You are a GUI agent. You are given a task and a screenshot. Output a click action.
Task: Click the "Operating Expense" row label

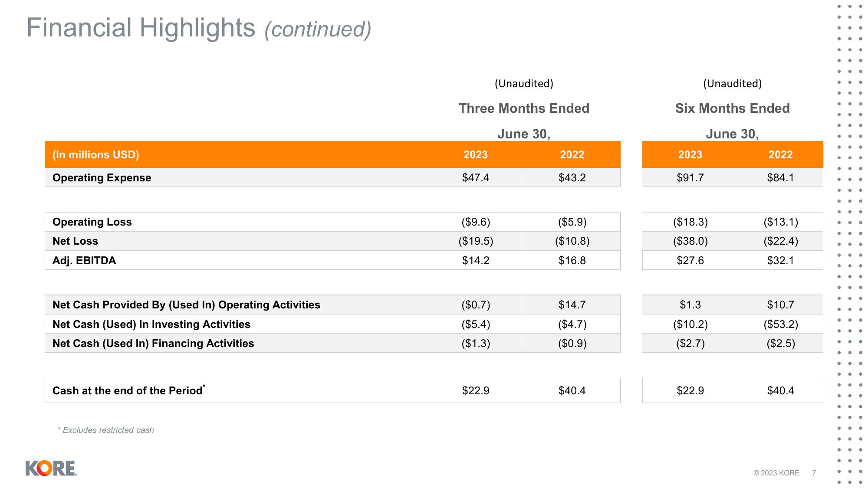pyautogui.click(x=102, y=178)
